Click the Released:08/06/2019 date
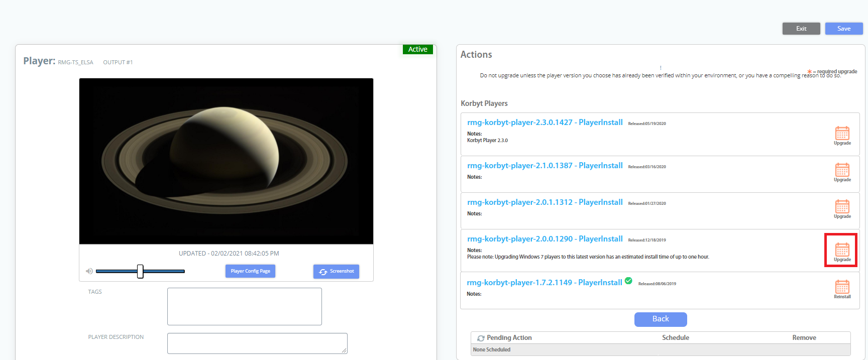The height and width of the screenshot is (360, 868). (x=657, y=284)
